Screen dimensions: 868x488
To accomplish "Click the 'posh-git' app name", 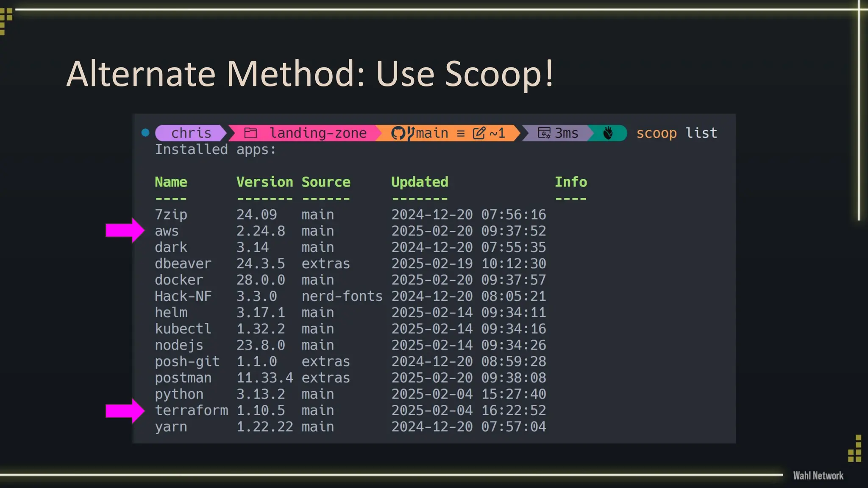I will point(187,362).
